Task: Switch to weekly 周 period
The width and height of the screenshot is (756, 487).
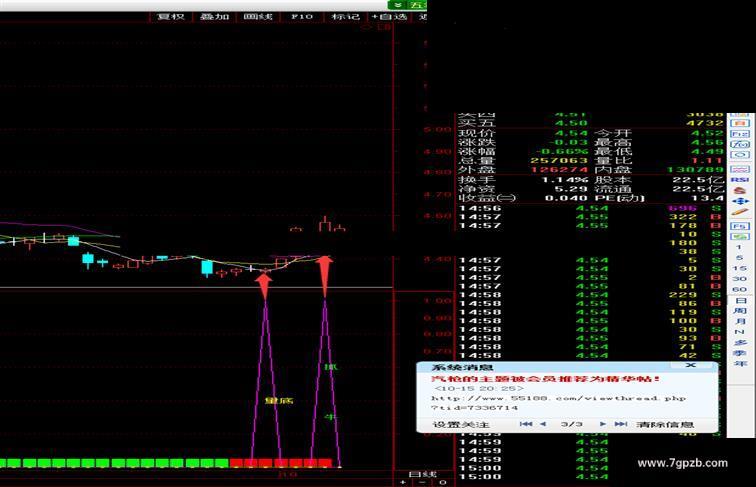Action: (x=740, y=311)
